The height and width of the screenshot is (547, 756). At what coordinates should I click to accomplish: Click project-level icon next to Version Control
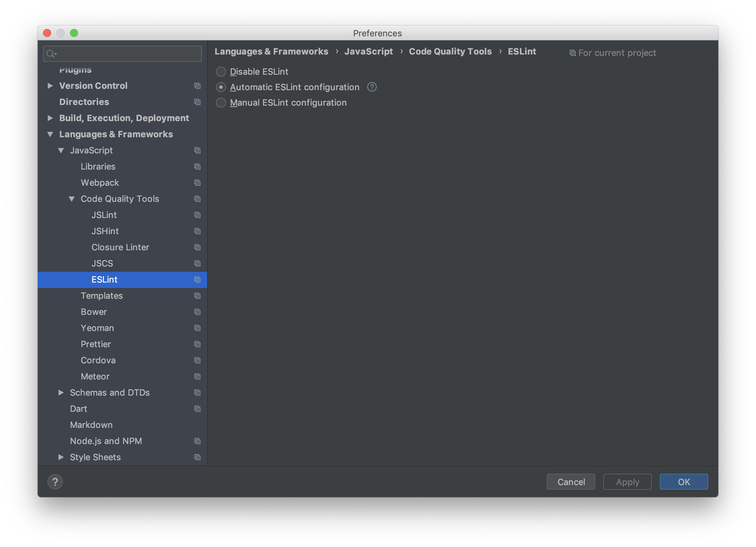point(197,86)
